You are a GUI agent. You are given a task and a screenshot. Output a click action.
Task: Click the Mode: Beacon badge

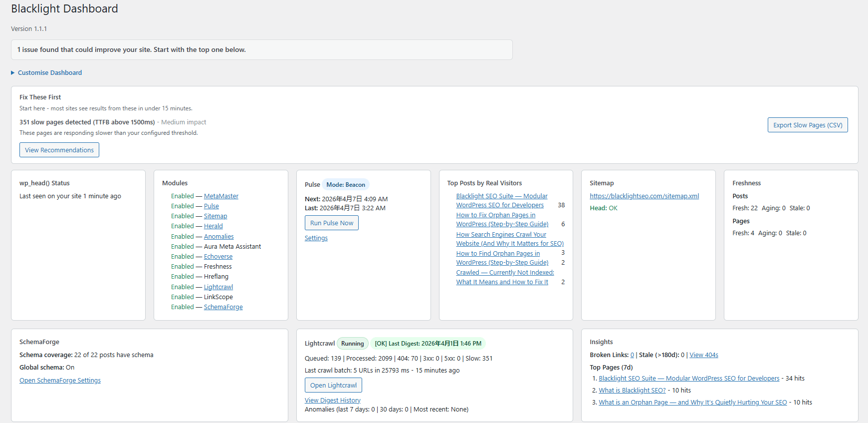tap(345, 185)
